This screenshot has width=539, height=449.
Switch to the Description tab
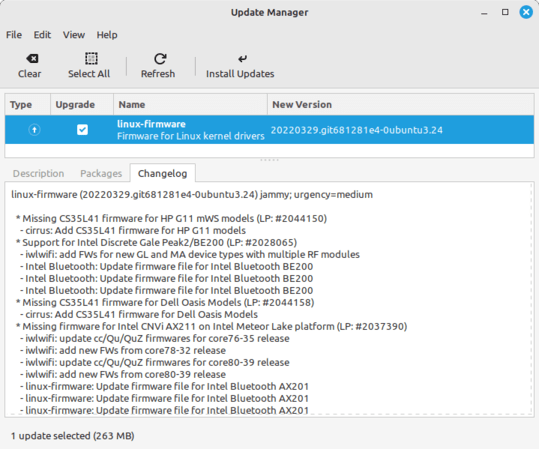tap(38, 173)
